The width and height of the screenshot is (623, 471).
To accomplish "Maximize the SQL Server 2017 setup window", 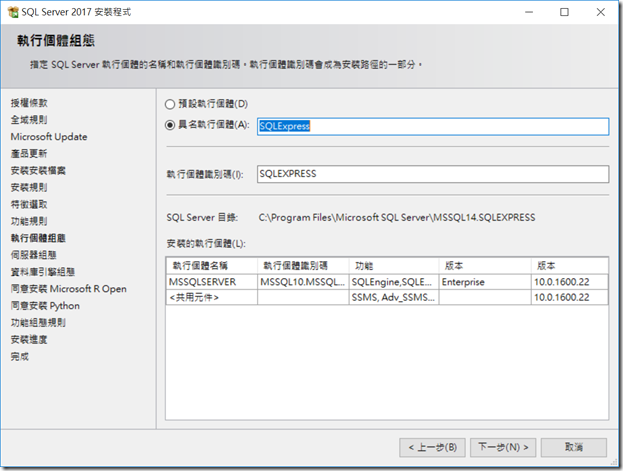I will [x=564, y=12].
